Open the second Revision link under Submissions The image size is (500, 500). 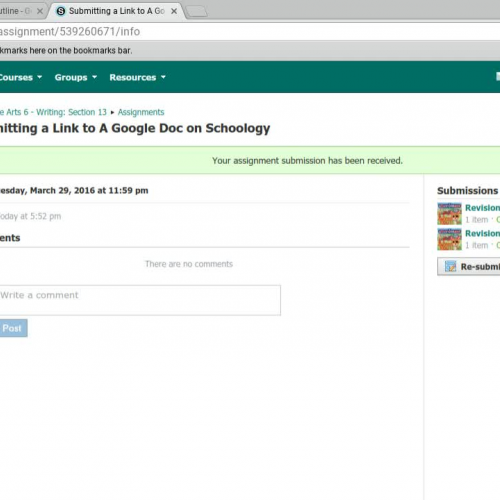[x=482, y=233]
